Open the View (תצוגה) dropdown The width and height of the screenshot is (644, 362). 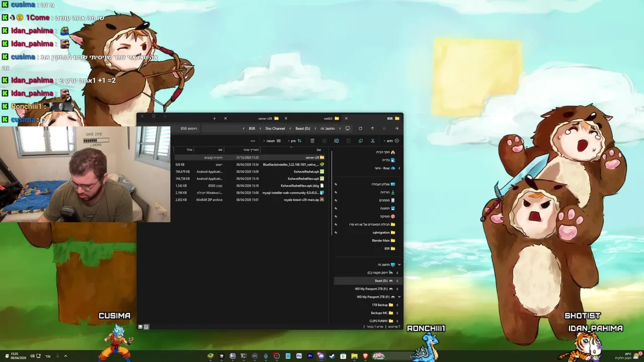[x=272, y=141]
